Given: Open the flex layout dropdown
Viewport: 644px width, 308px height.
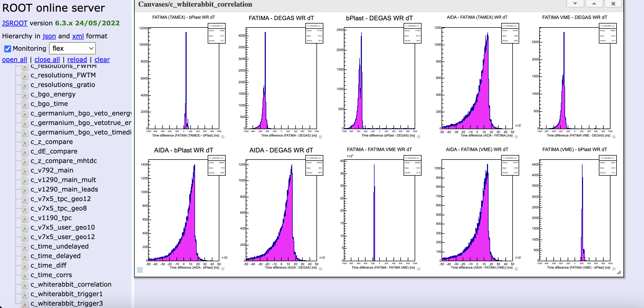Looking at the screenshot, I should pos(72,48).
